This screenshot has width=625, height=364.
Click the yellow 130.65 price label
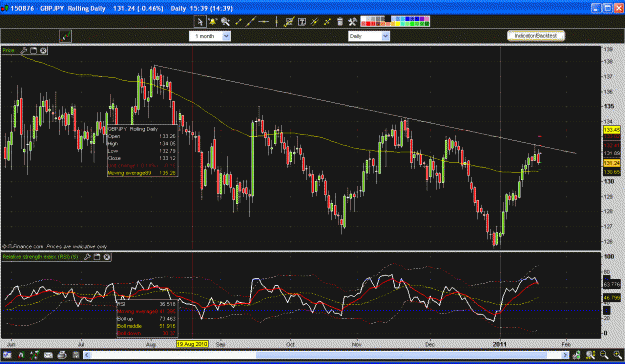coord(612,172)
